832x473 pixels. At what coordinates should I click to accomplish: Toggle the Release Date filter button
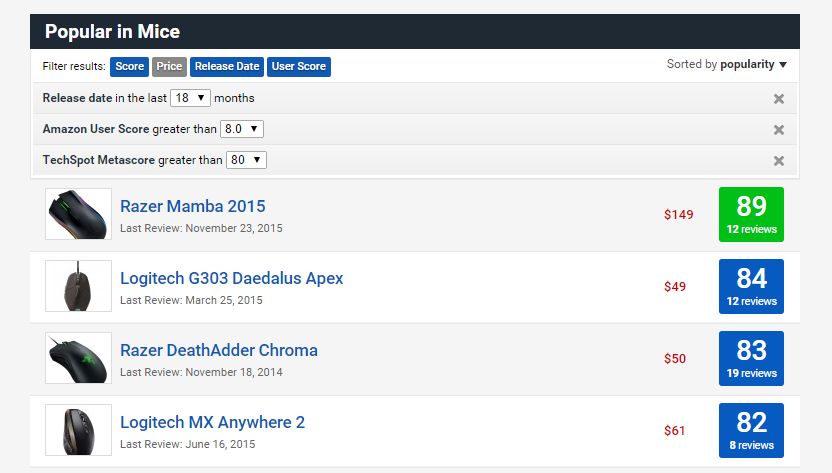(227, 66)
